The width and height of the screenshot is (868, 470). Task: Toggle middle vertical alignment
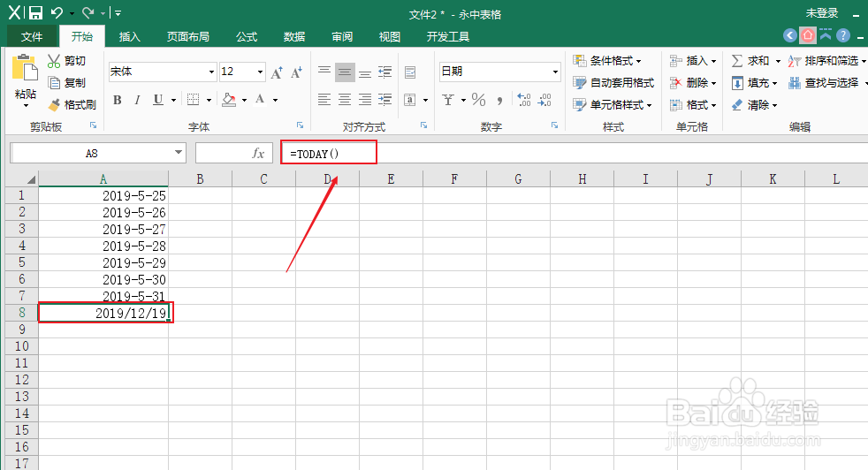(345, 72)
